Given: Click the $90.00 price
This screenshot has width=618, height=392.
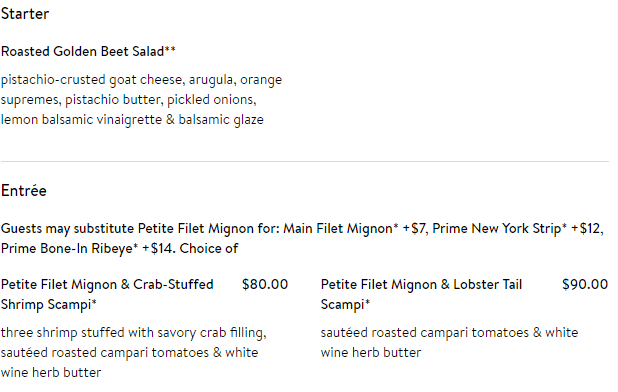Looking at the screenshot, I should (x=585, y=284).
